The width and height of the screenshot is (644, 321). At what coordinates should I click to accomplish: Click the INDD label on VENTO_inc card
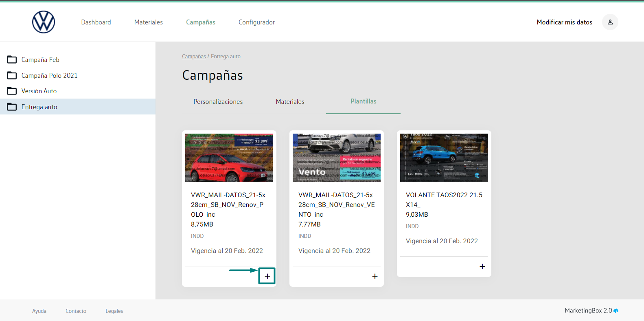tap(304, 236)
